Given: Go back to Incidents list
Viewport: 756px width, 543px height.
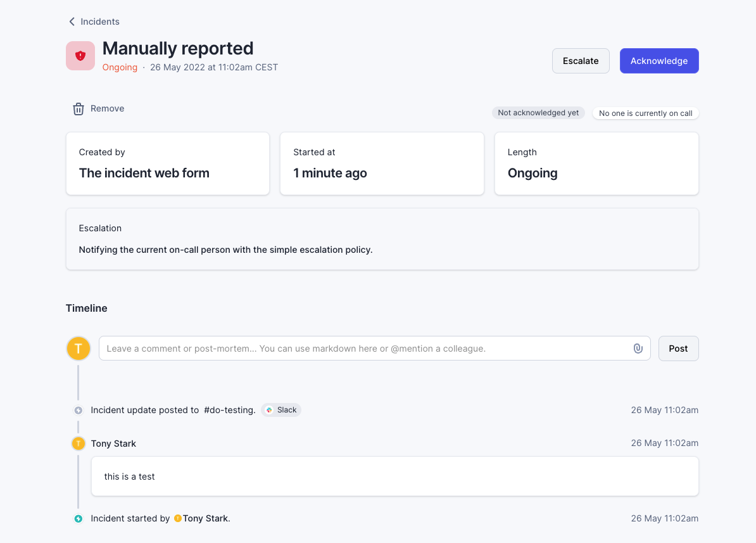Looking at the screenshot, I should click(99, 22).
